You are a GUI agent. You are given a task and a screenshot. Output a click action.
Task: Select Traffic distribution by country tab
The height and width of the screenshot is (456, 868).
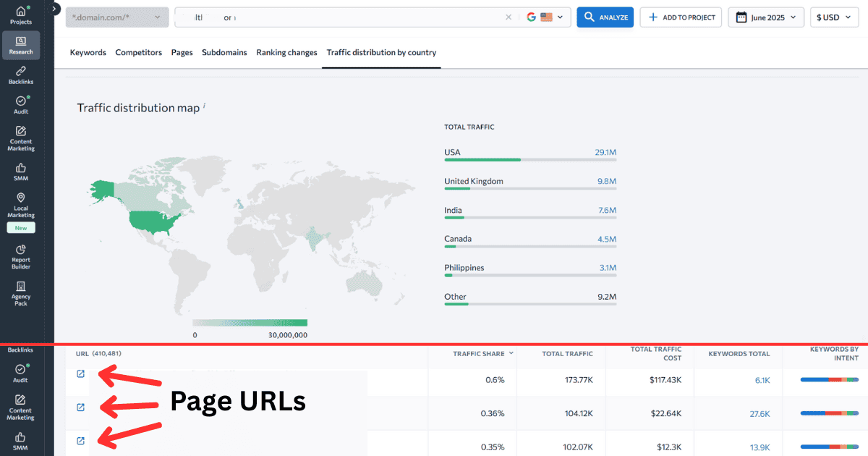[381, 53]
